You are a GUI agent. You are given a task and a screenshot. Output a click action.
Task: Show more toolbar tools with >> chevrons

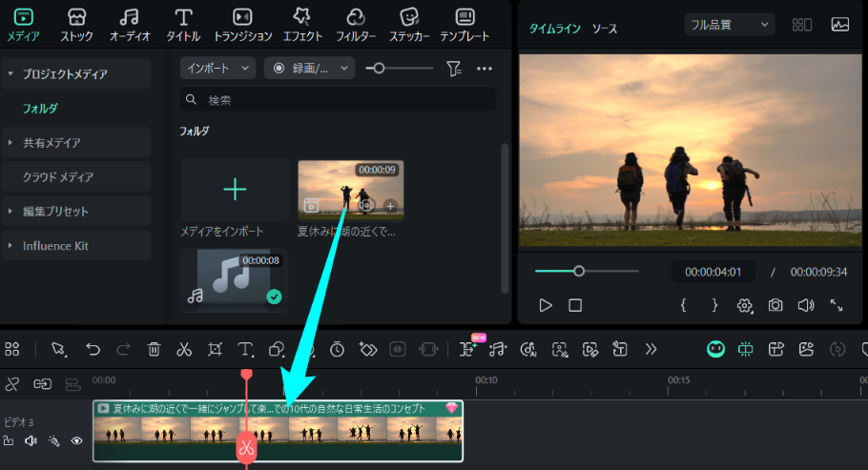(x=651, y=349)
